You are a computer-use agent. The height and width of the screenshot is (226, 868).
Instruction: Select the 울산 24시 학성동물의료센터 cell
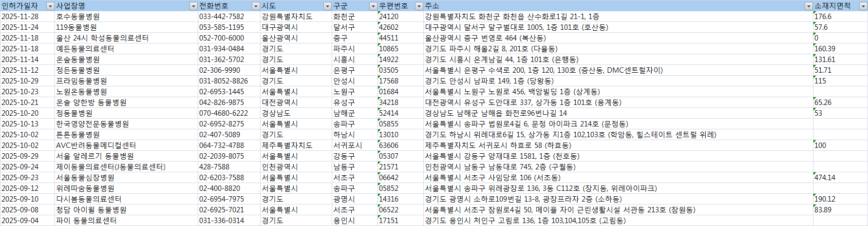tap(126, 38)
